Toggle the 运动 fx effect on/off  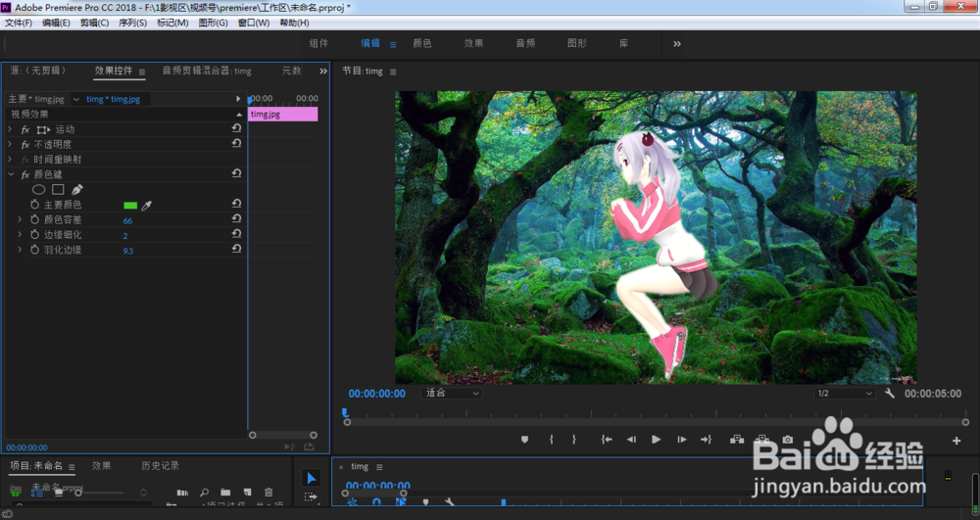25,129
